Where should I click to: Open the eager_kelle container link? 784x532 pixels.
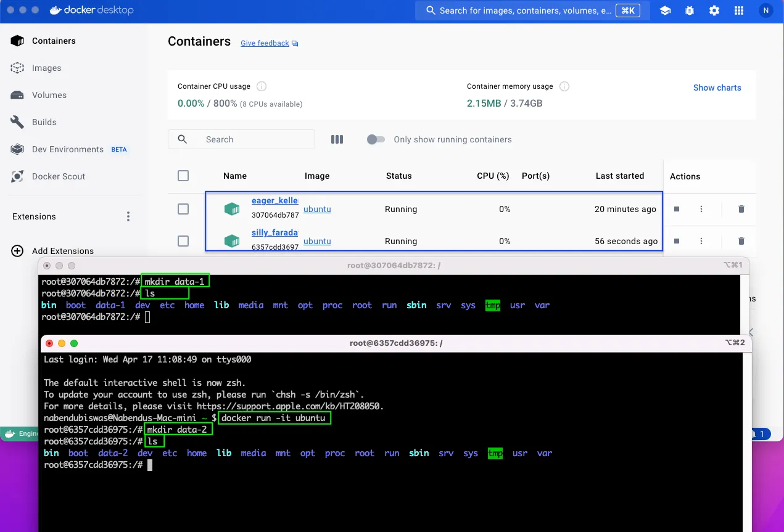275,201
